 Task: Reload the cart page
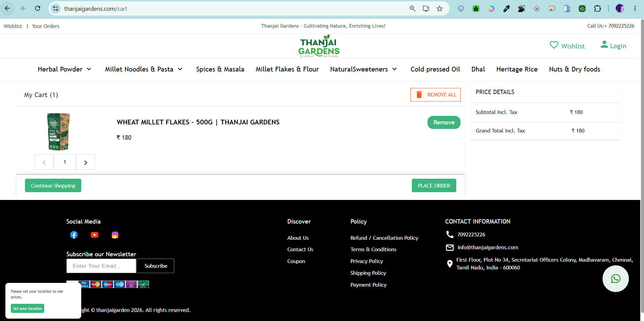(x=37, y=8)
